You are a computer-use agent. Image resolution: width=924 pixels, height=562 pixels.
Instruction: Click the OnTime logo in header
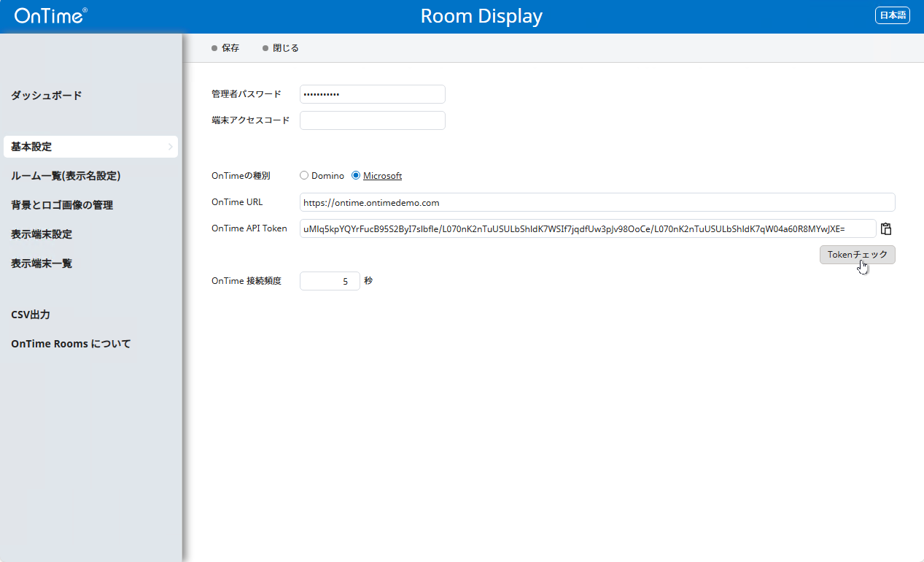[x=50, y=16]
